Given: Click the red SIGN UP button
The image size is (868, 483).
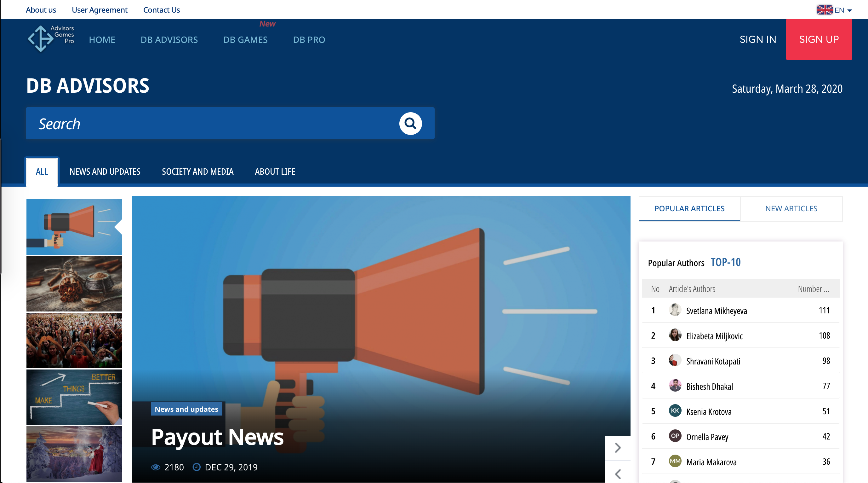Looking at the screenshot, I should tap(819, 39).
